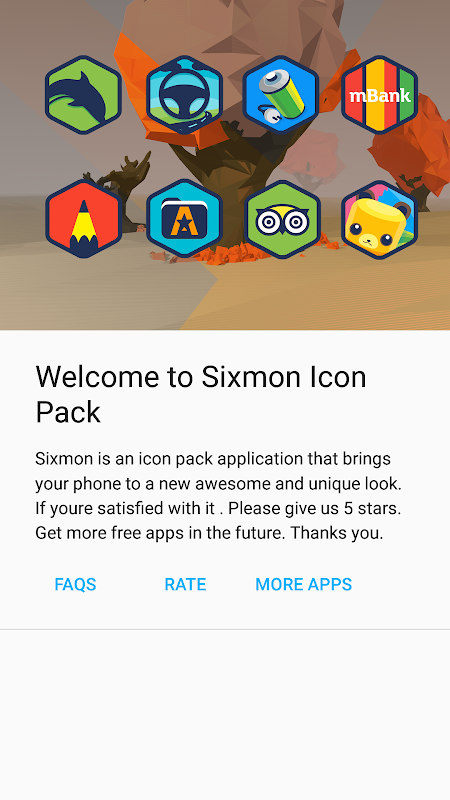This screenshot has height=800, width=450.
Task: Select the red pencil hexagon icon
Action: [x=83, y=219]
